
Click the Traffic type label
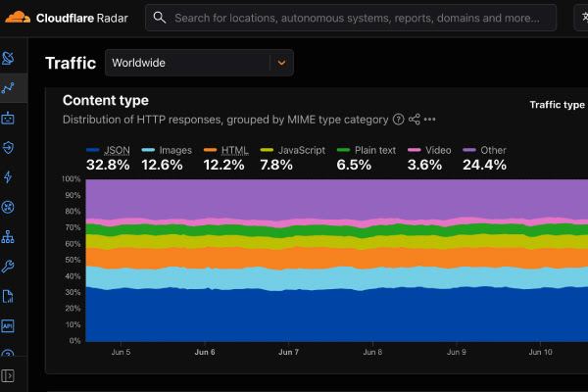(557, 105)
